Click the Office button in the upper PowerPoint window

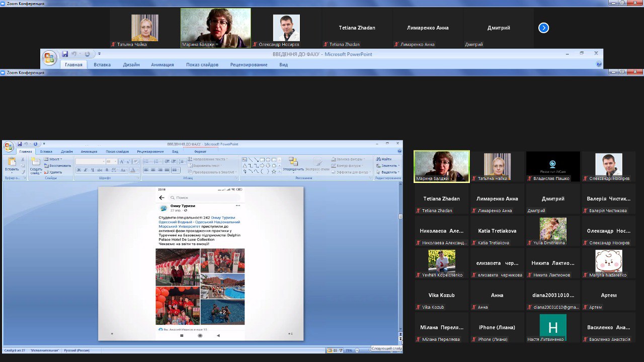tap(49, 58)
